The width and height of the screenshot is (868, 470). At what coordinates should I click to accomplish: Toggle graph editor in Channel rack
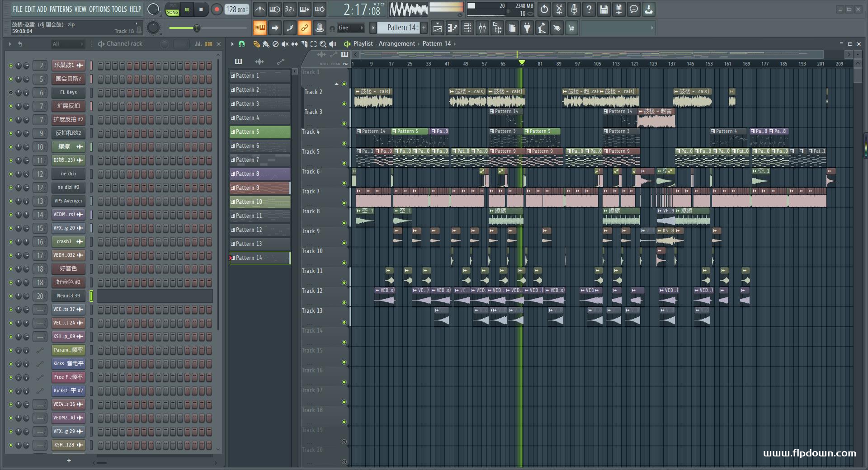point(198,44)
